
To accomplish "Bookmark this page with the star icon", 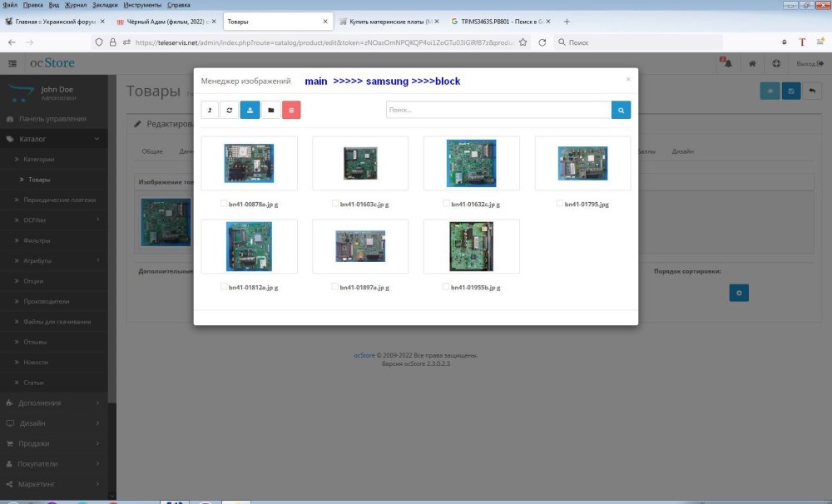I will [522, 42].
